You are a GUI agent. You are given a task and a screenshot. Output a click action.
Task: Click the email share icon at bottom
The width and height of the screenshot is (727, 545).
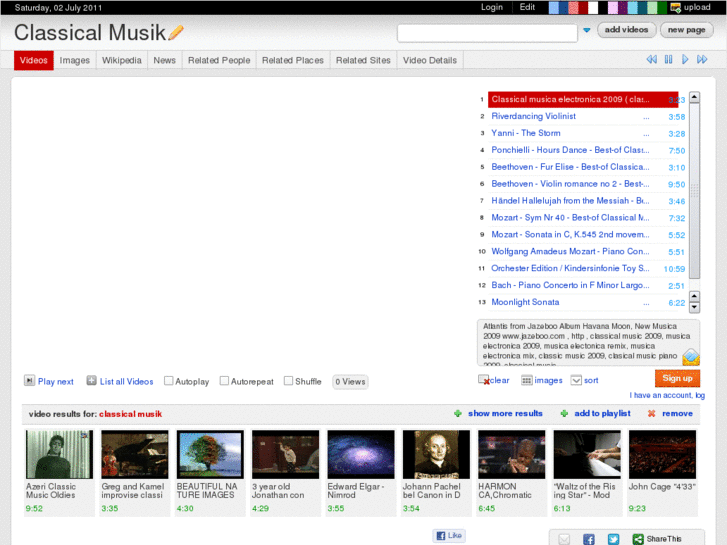[x=564, y=539]
